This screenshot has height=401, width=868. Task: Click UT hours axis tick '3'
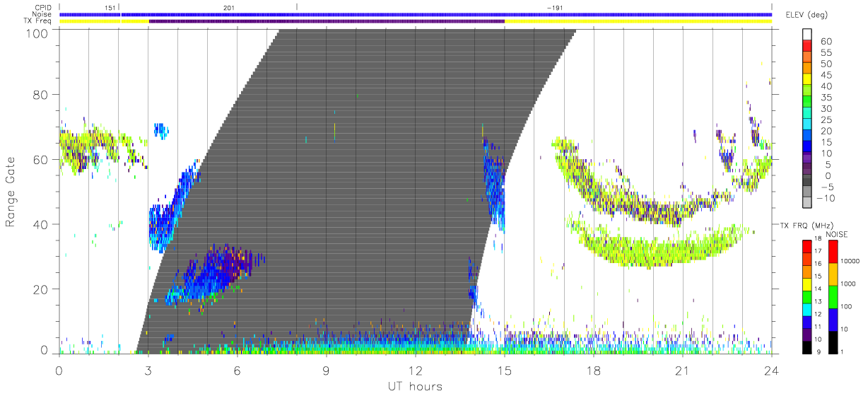148,370
